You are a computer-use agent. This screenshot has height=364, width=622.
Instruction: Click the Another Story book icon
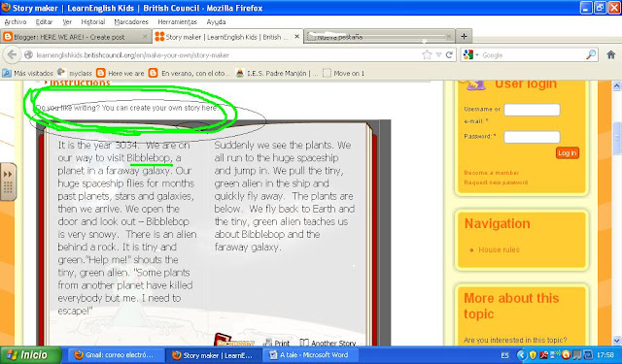coord(304,343)
